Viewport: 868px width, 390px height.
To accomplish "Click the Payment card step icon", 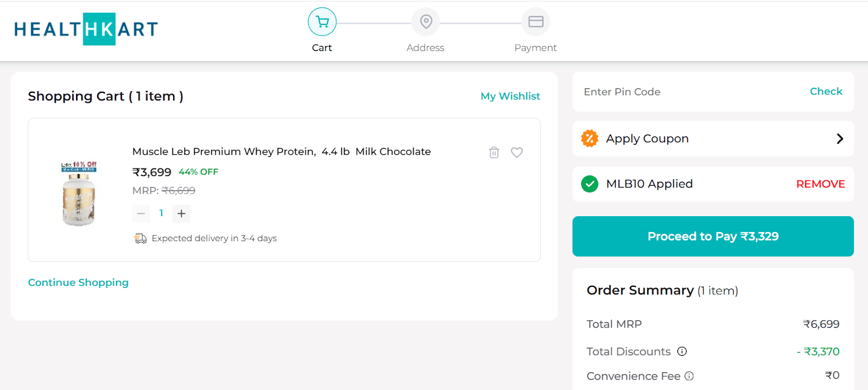I will click(x=535, y=21).
